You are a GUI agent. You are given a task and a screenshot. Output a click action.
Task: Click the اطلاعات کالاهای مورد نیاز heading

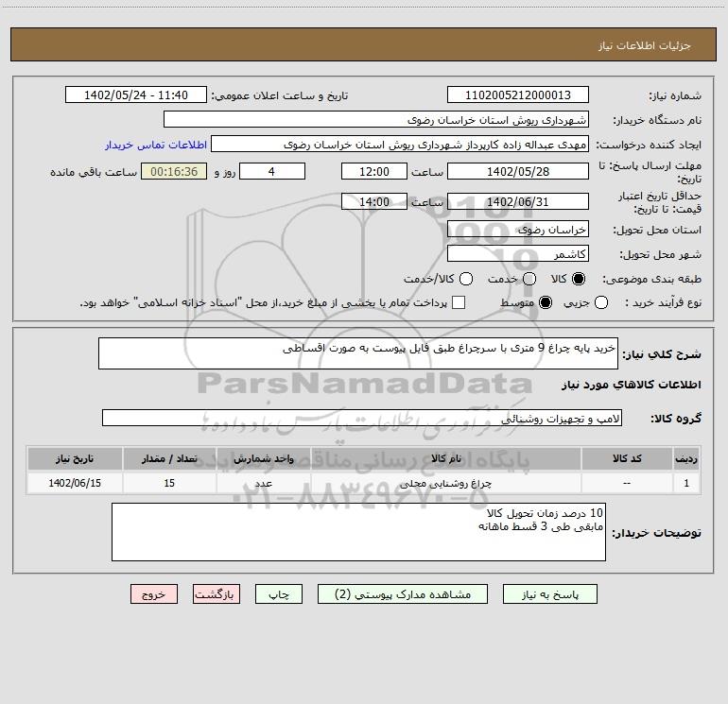click(x=632, y=385)
